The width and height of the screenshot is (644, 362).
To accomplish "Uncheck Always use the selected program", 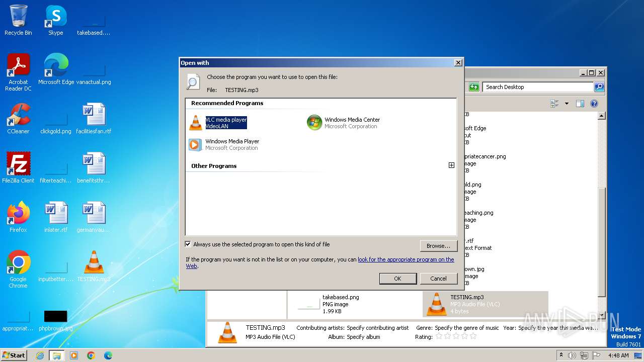I will (188, 244).
